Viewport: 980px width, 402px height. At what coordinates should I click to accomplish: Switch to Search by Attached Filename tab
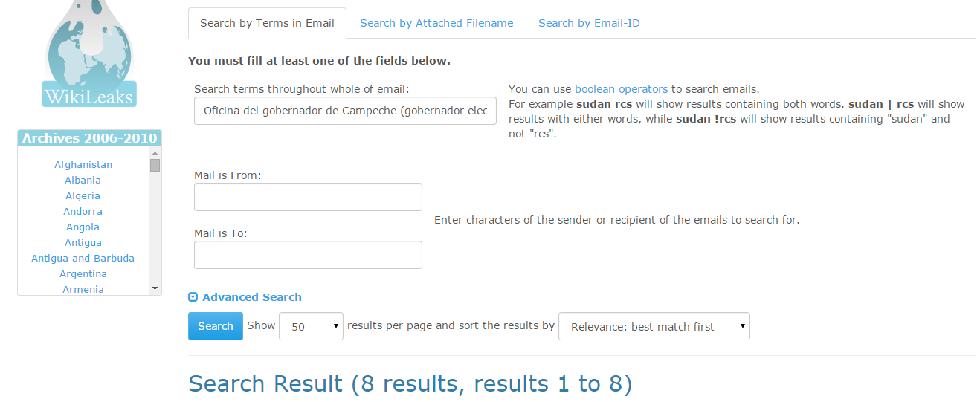436,23
